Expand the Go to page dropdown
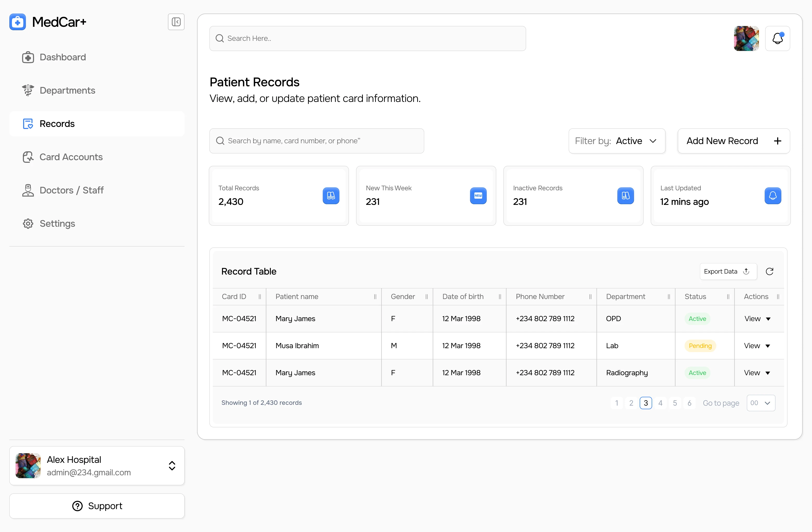 (x=761, y=403)
